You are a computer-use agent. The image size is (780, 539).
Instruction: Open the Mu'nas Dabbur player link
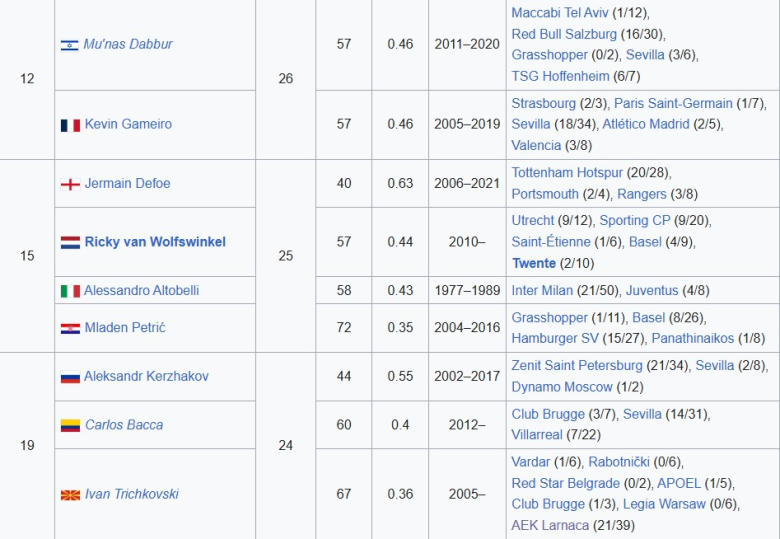(x=128, y=44)
